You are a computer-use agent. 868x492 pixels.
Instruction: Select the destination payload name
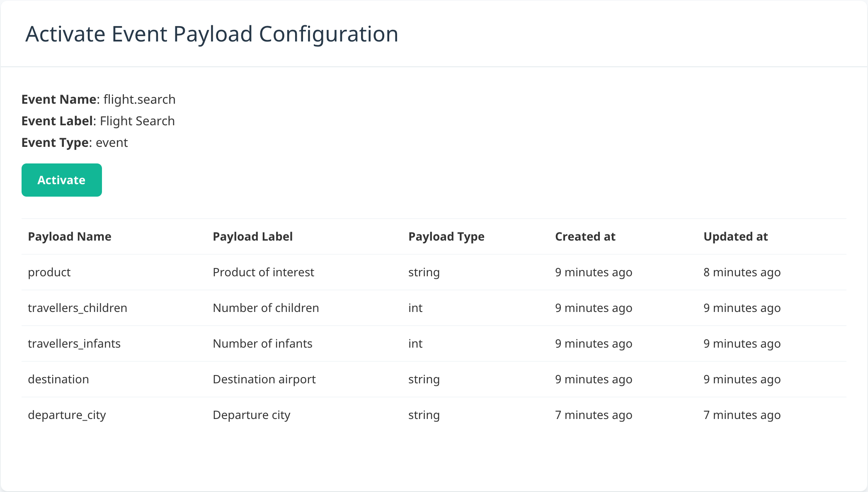[x=58, y=379]
